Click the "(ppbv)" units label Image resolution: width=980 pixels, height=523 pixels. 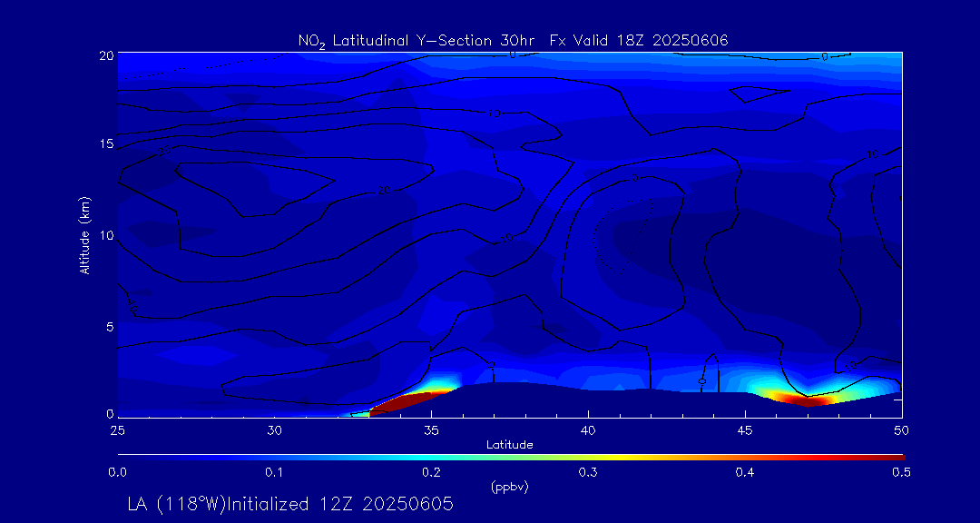pyautogui.click(x=510, y=488)
